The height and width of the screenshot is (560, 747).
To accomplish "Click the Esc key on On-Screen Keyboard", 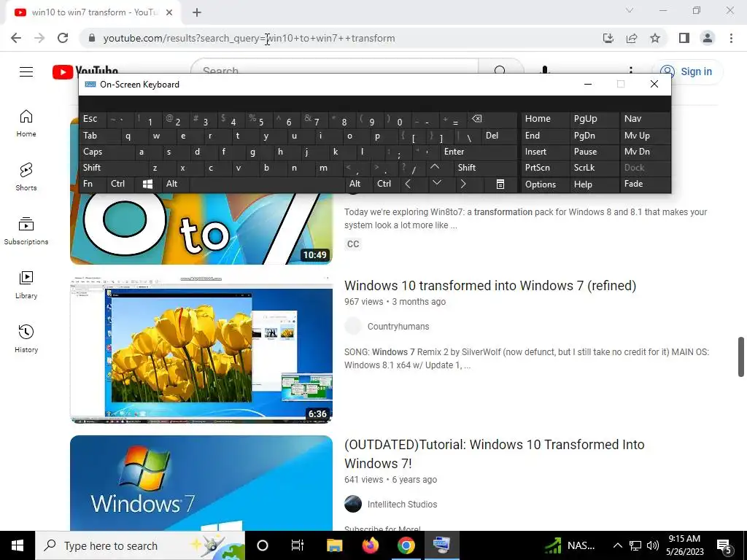I will tap(93, 119).
